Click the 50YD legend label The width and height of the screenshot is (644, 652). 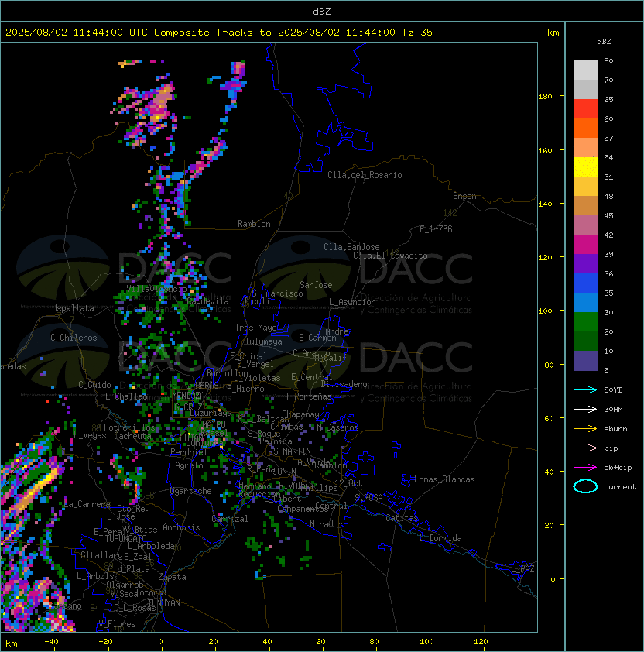point(613,390)
